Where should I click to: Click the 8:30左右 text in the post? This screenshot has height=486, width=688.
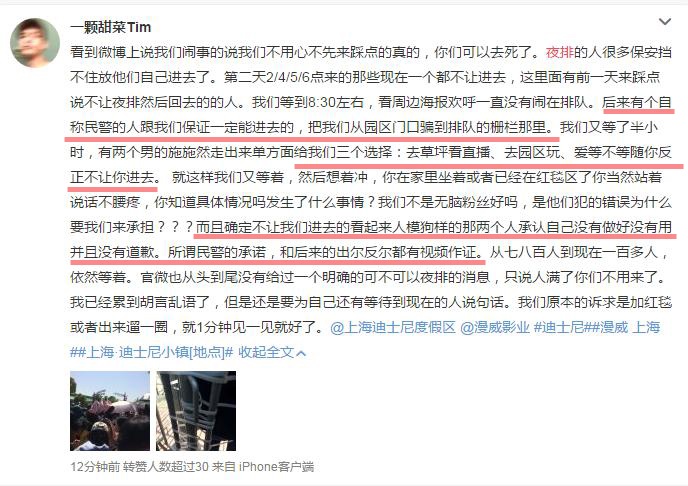(336, 102)
